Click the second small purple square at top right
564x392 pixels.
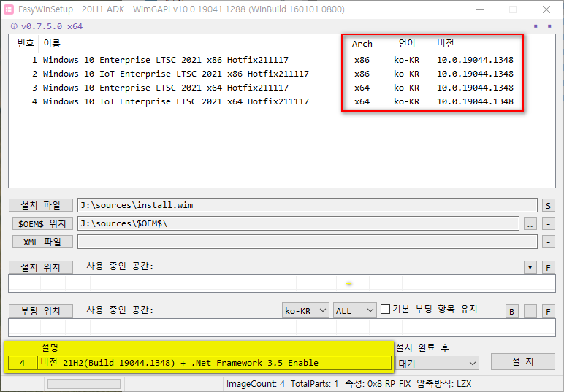(x=549, y=26)
